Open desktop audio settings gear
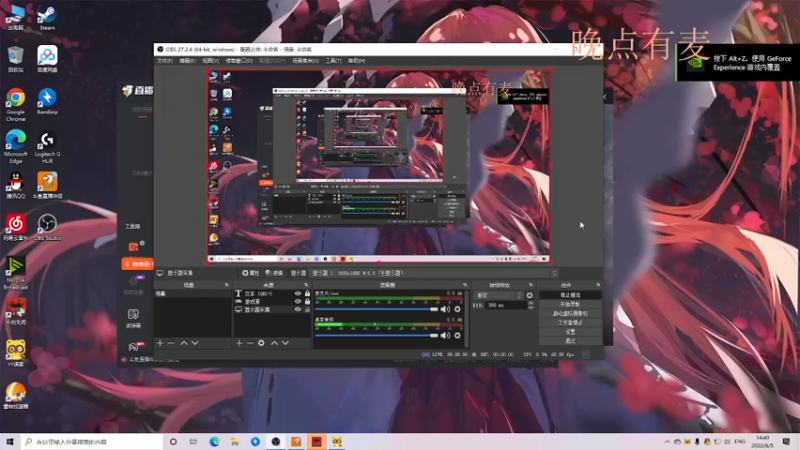The height and width of the screenshot is (450, 800). click(x=457, y=335)
